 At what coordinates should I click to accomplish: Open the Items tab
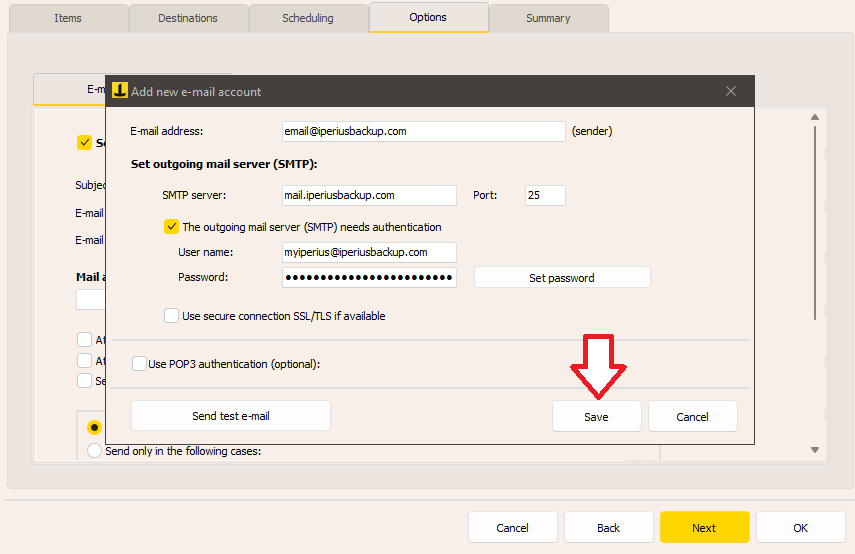tap(68, 18)
